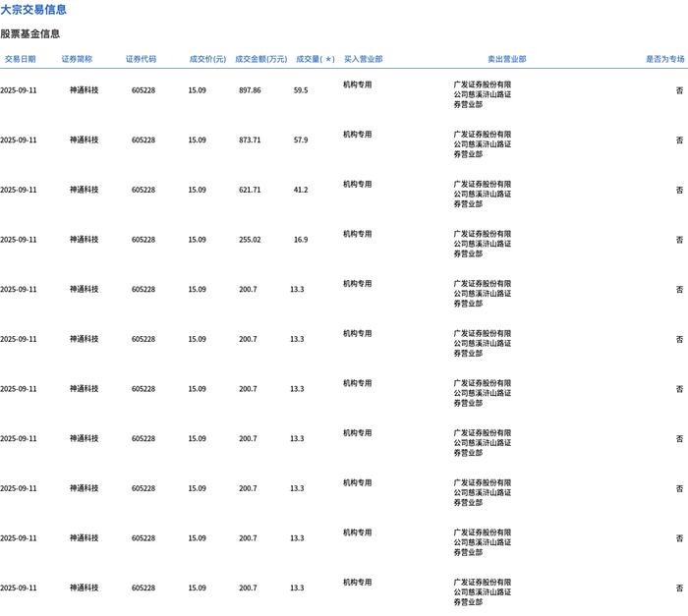Click the 大宗交易信息 page title
This screenshot has height=616, width=688.
(33, 9)
